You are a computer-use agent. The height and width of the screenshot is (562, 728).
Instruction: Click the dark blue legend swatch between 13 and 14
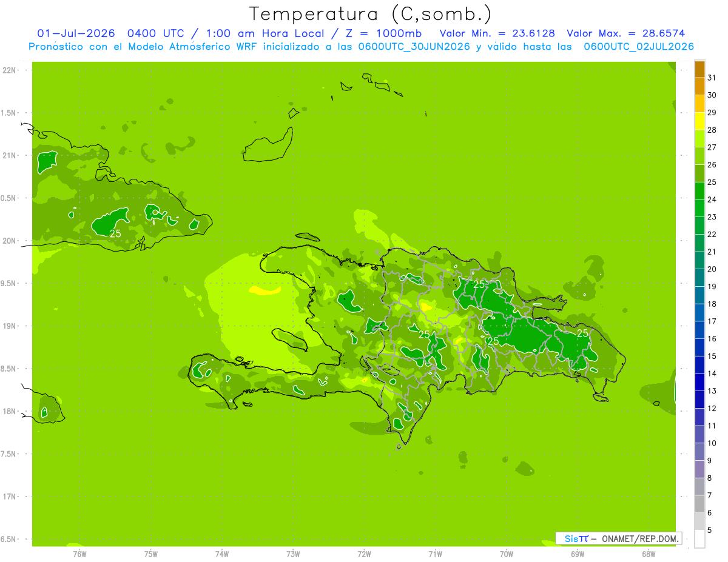699,382
